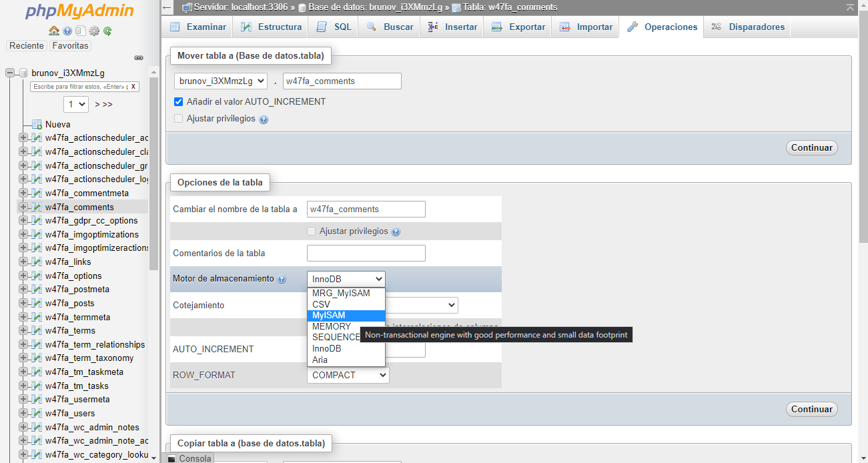Viewport: 868px width, 463px height.
Task: Focus the Cambiar el nombre de la tabla field
Action: coord(366,209)
